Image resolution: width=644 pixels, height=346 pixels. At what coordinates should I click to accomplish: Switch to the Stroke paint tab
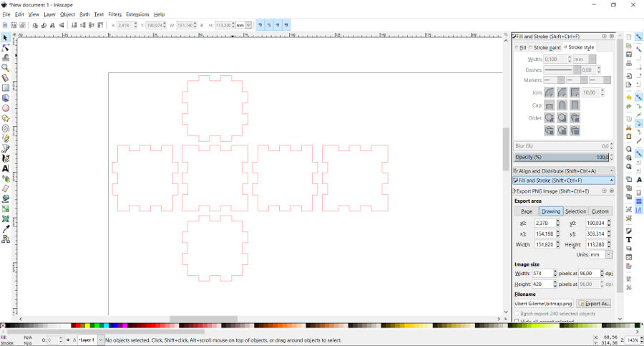[x=545, y=47]
